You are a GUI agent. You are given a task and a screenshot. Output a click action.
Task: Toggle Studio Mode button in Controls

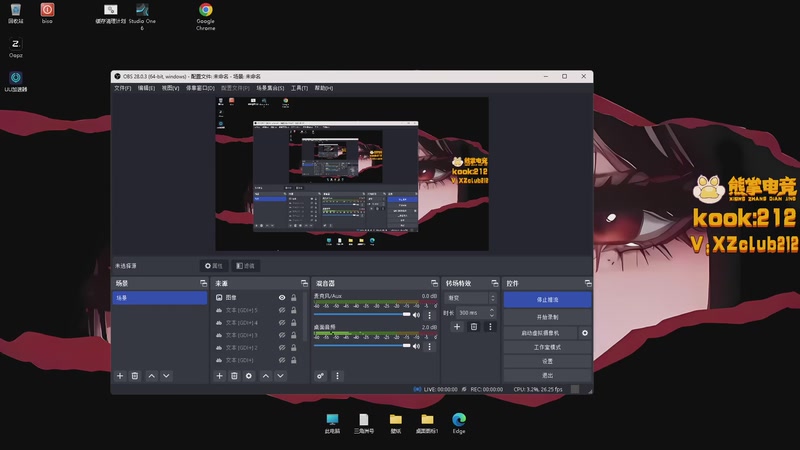547,347
